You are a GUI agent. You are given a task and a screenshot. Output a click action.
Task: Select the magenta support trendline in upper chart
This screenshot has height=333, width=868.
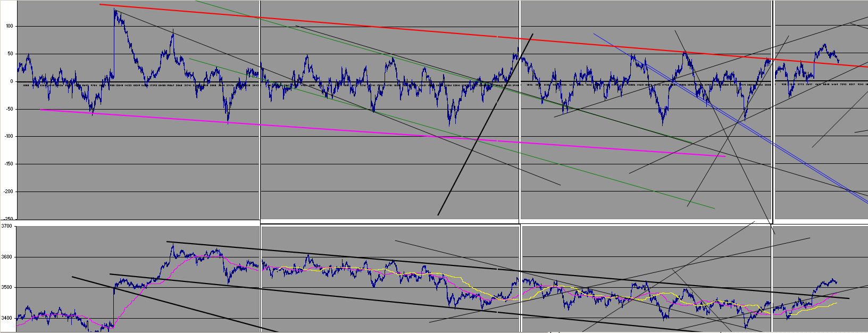(x=383, y=133)
